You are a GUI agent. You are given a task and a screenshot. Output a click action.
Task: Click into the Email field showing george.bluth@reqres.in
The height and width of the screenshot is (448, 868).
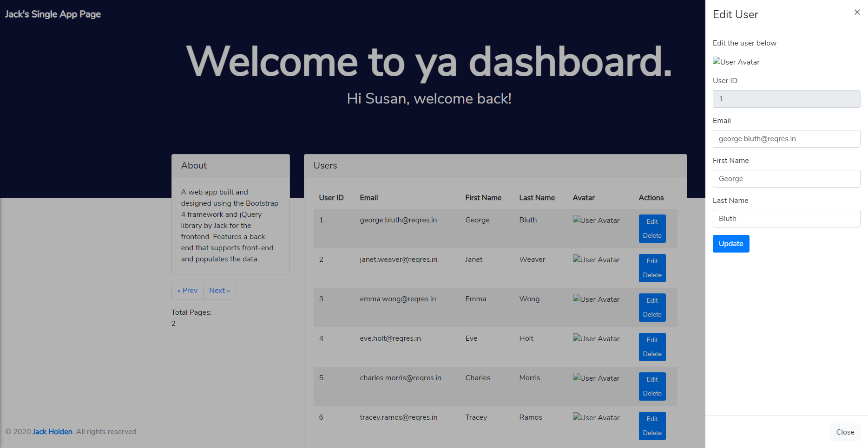click(x=786, y=138)
